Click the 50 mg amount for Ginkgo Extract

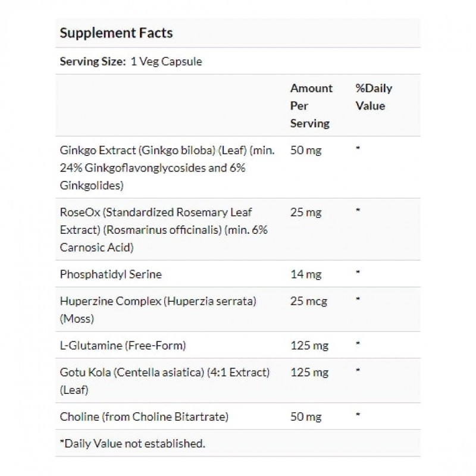click(x=305, y=151)
